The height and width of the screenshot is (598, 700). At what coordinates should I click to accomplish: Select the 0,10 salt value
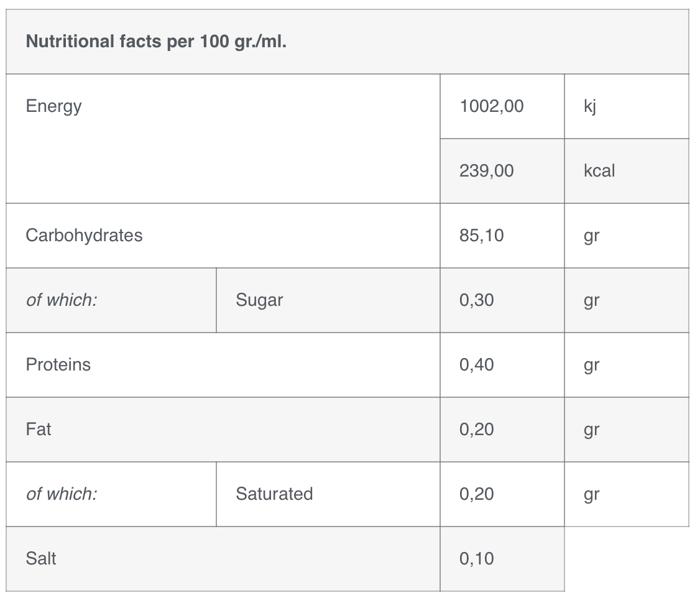click(x=477, y=559)
